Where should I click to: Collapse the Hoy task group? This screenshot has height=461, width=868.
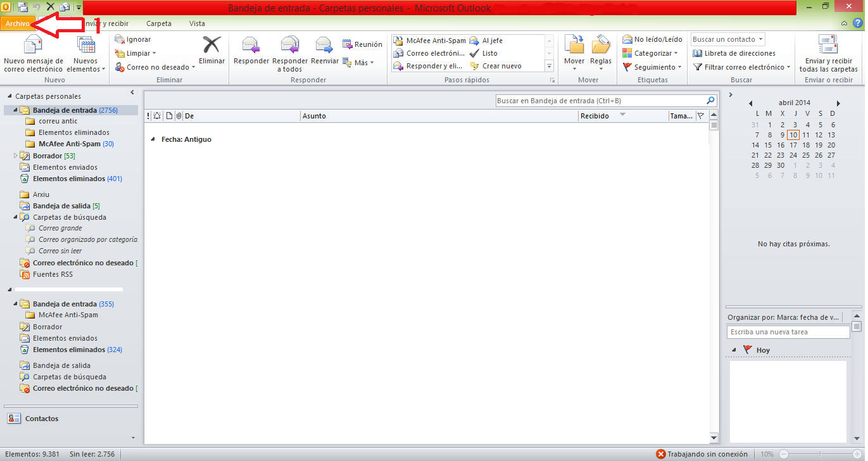(734, 350)
